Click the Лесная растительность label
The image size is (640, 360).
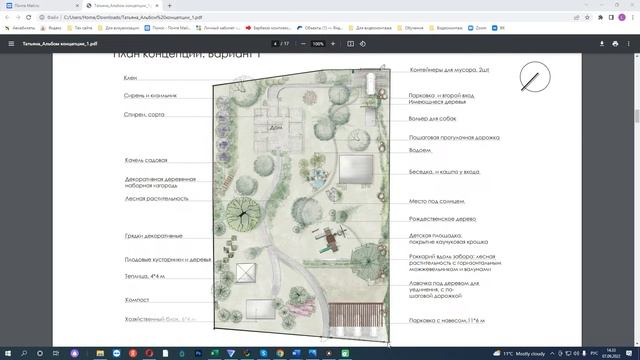pos(156,199)
